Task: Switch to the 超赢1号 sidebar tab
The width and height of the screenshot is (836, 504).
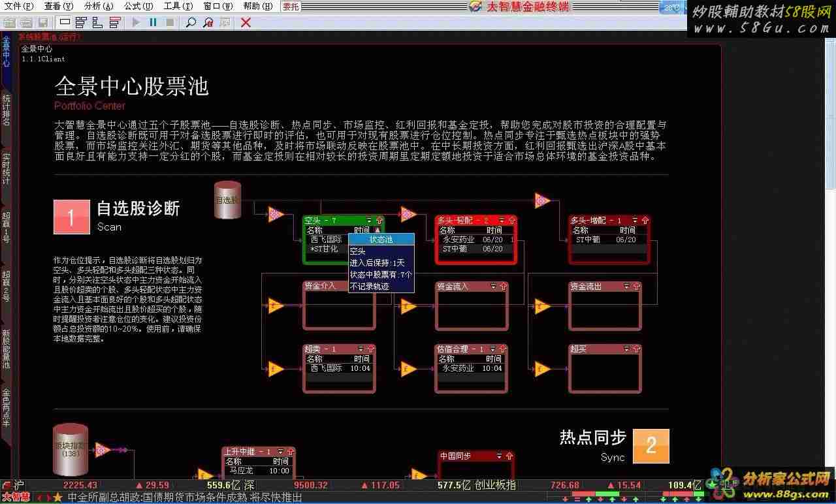Action: [6, 227]
